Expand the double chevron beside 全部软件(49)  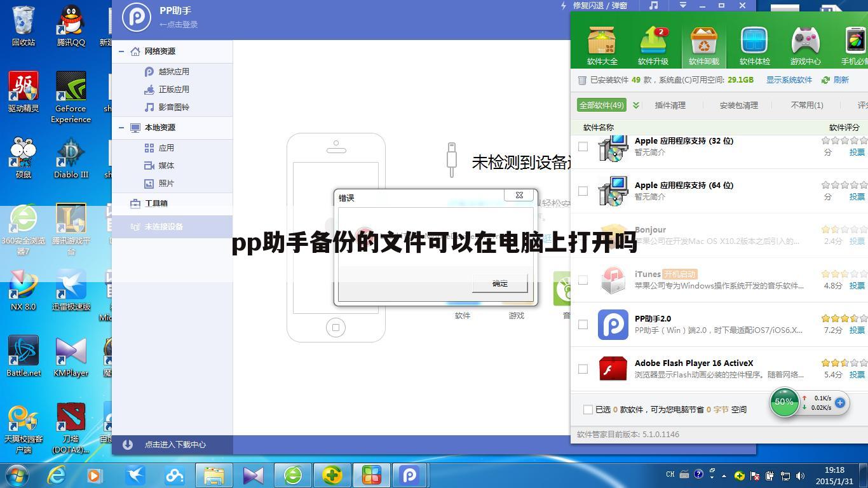pyautogui.click(x=636, y=105)
